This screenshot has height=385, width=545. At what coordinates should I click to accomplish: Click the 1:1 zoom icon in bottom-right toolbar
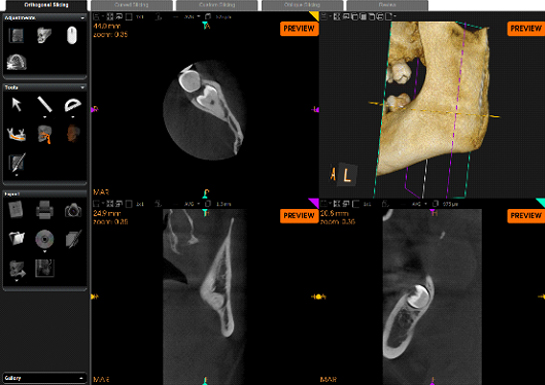click(367, 204)
